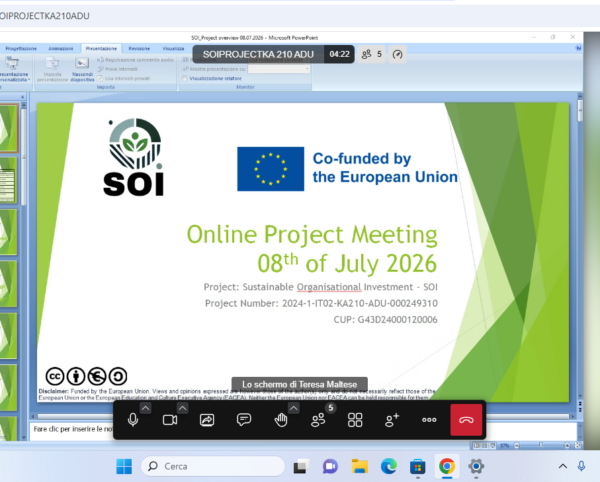Open Presentazione personalizzata dropdown
The width and height of the screenshot is (600, 482).
coord(14,70)
